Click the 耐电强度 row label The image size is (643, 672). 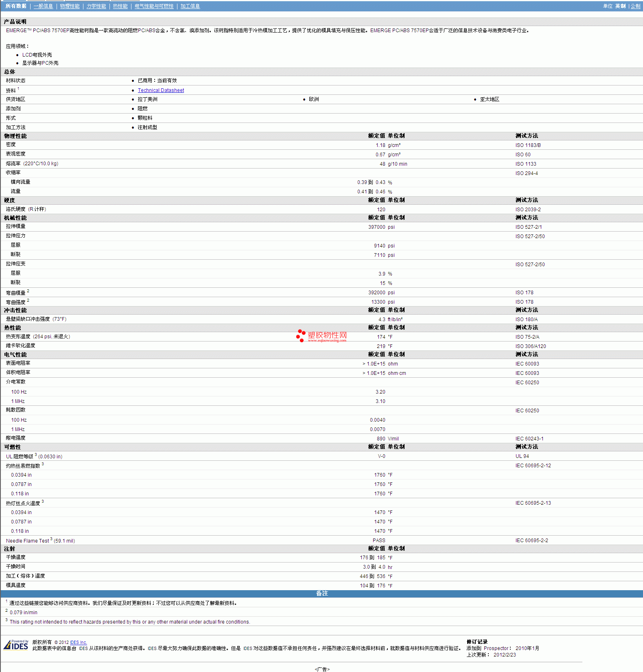(x=15, y=438)
